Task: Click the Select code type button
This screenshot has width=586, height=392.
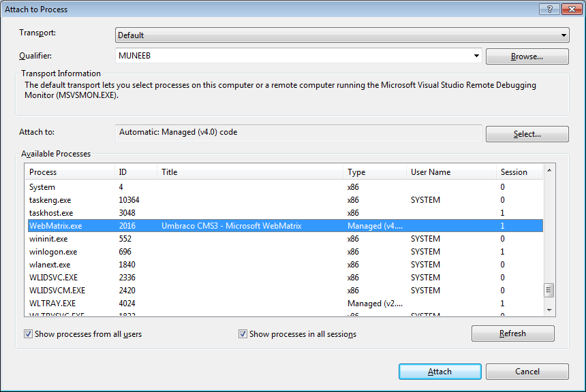Action: pos(527,134)
